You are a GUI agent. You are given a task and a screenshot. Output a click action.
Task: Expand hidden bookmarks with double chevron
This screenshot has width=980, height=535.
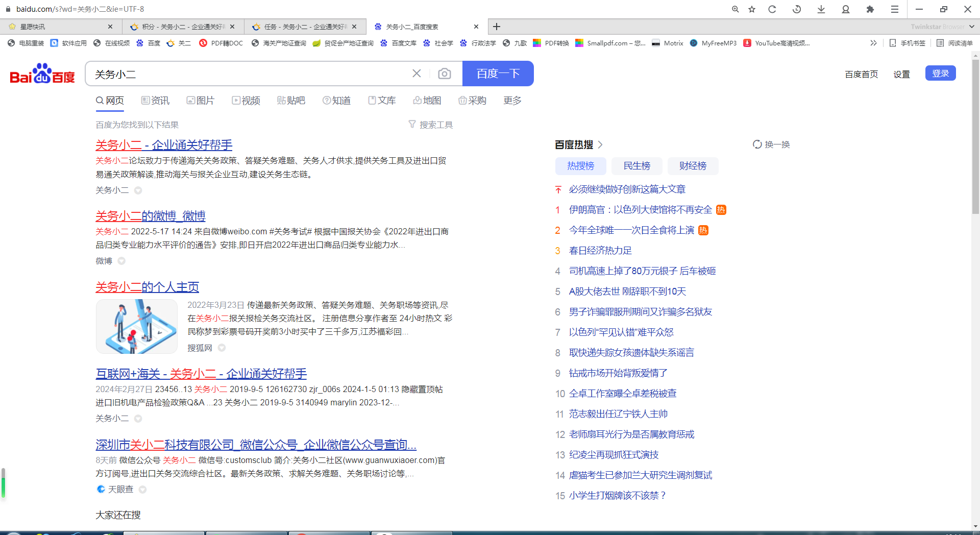pyautogui.click(x=873, y=43)
